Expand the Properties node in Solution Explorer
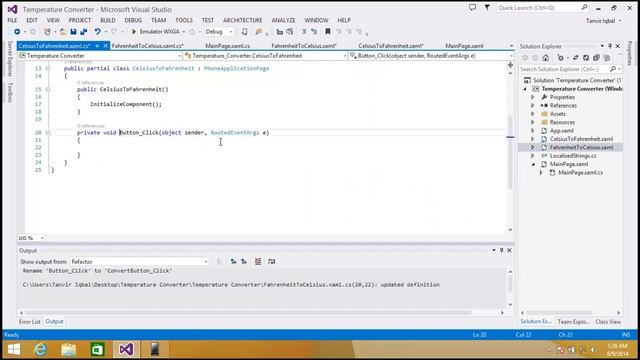The image size is (640, 360). point(533,97)
